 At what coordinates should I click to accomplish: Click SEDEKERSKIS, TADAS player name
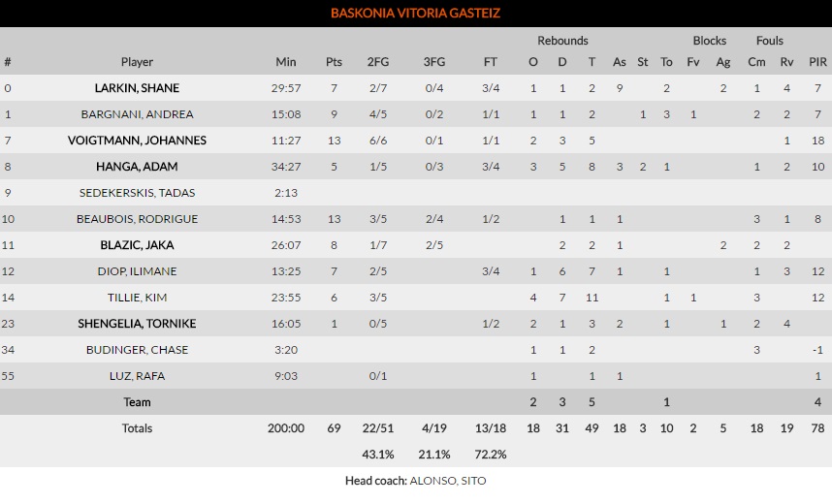point(137,193)
